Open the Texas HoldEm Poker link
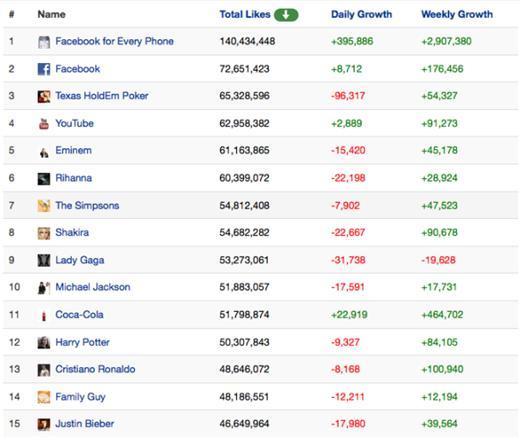Viewport: 520px width, 437px height. tap(102, 96)
